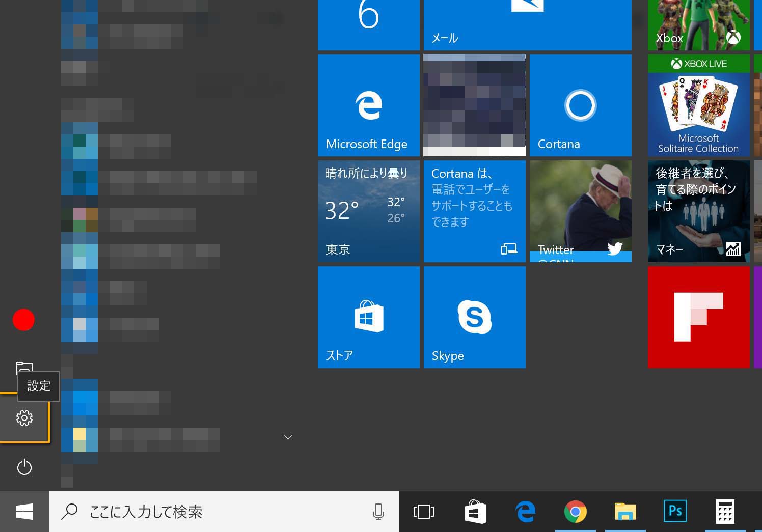Screen dimensions: 762x532
Task: Open the マネー news tile
Action: coord(699,211)
